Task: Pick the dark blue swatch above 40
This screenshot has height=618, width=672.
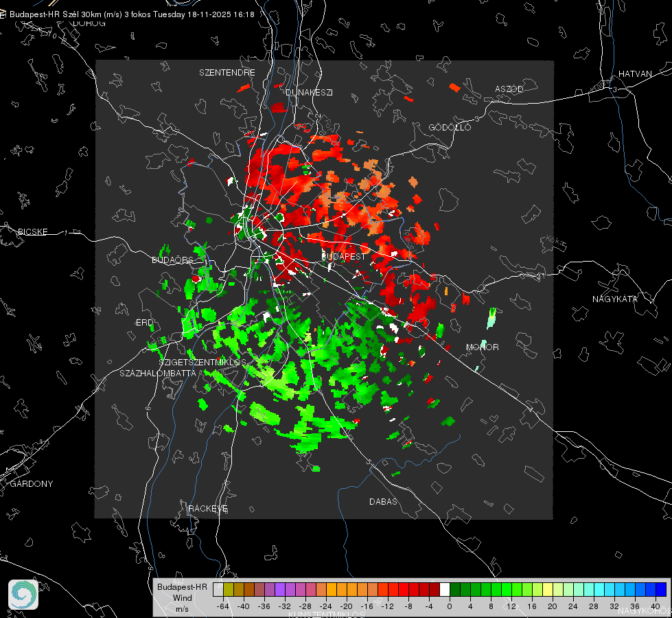Action: 661,589
